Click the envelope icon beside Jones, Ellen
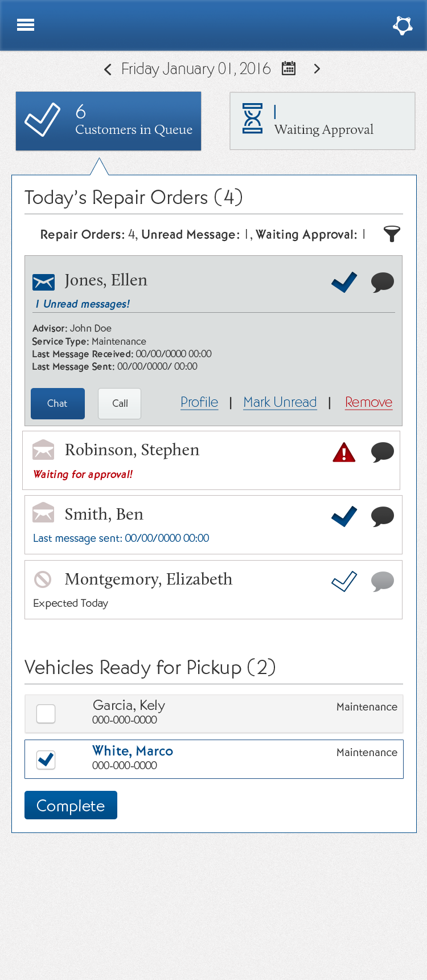 [44, 281]
